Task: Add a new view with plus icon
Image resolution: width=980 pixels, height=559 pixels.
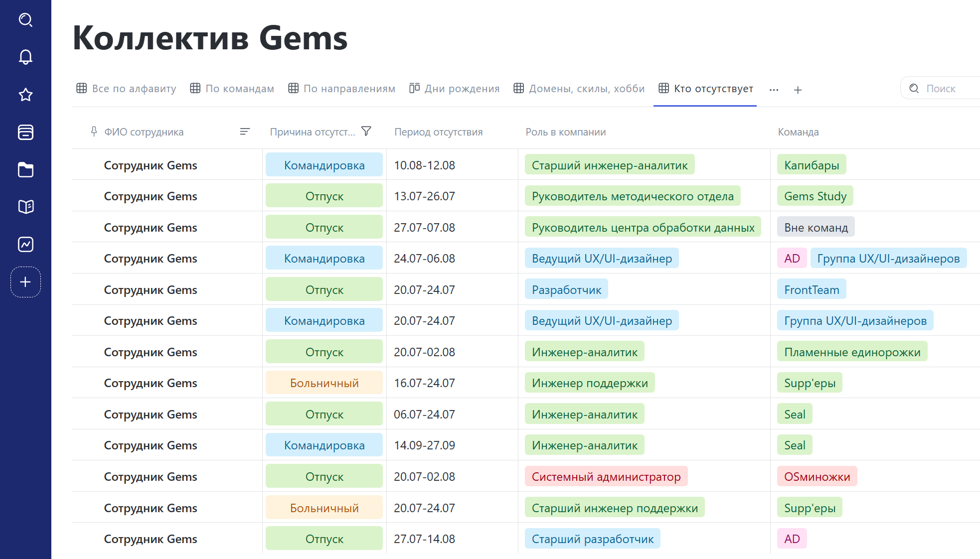Action: click(798, 90)
